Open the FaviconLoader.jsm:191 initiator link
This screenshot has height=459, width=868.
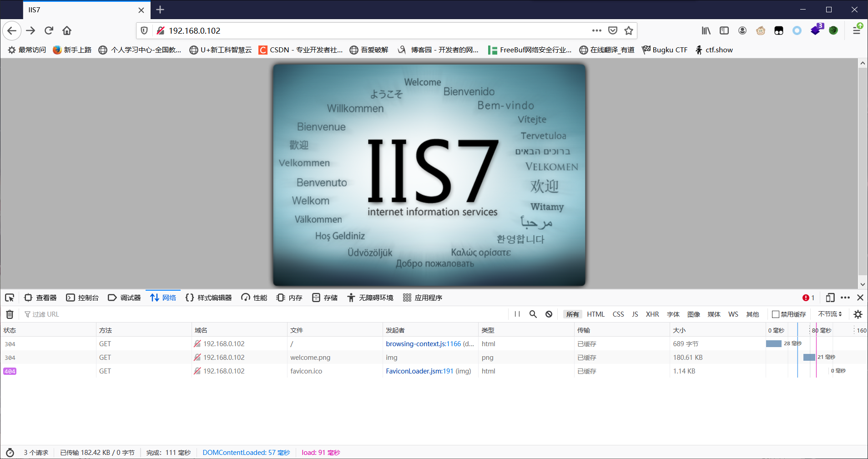tap(419, 371)
